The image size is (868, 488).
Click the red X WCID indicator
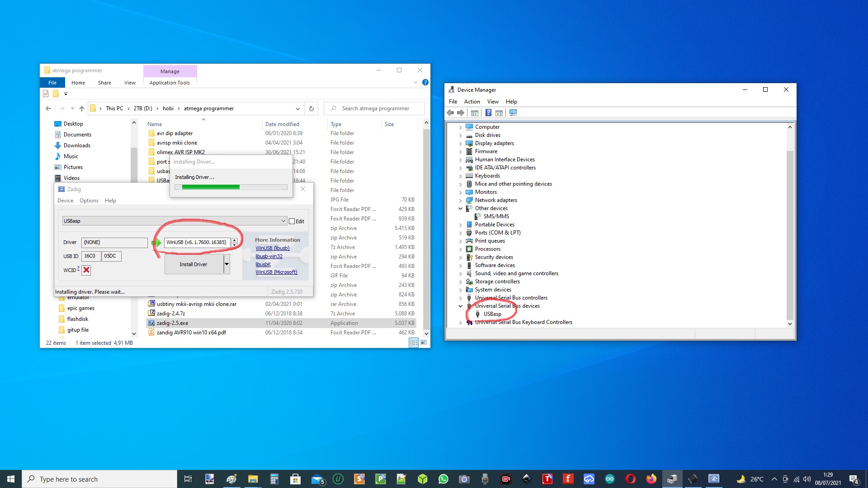86,270
